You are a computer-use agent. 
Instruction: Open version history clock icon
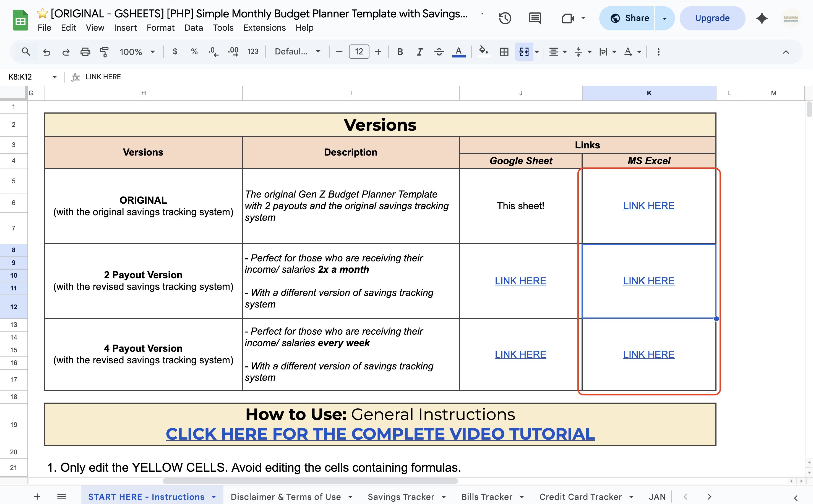505,18
